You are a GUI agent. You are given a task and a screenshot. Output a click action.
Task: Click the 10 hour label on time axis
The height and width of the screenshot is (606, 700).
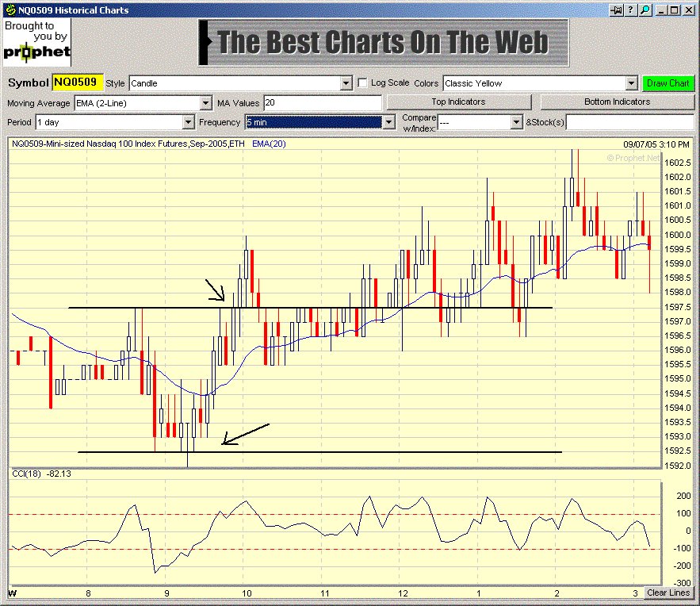pos(247,593)
